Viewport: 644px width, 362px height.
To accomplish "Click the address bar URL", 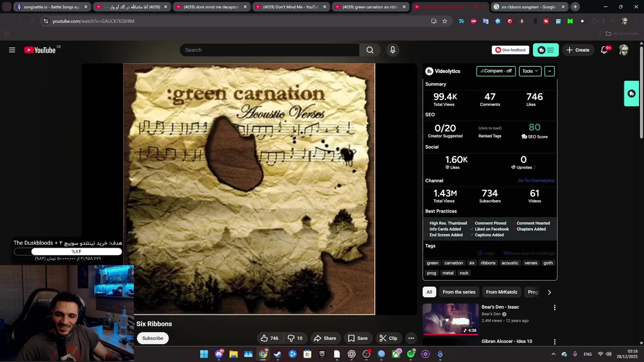I will (93, 21).
